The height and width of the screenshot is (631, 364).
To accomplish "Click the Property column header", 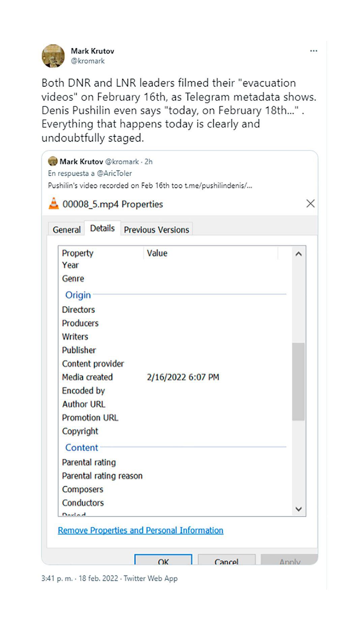I will tap(78, 253).
